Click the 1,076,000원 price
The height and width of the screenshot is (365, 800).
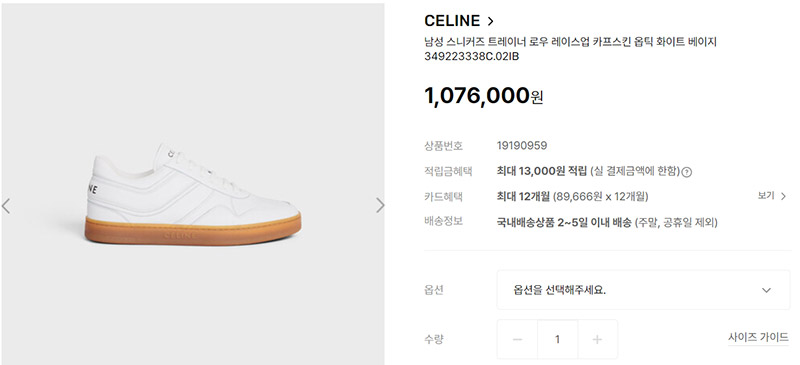484,95
